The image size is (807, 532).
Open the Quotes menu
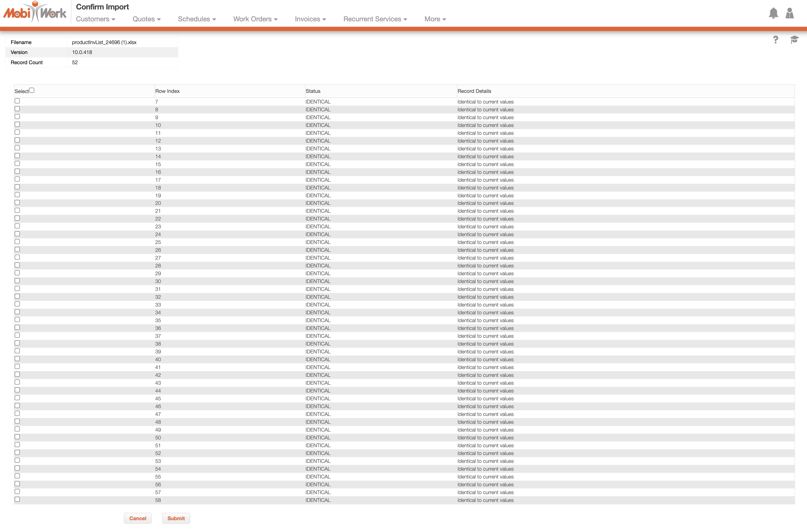click(146, 19)
